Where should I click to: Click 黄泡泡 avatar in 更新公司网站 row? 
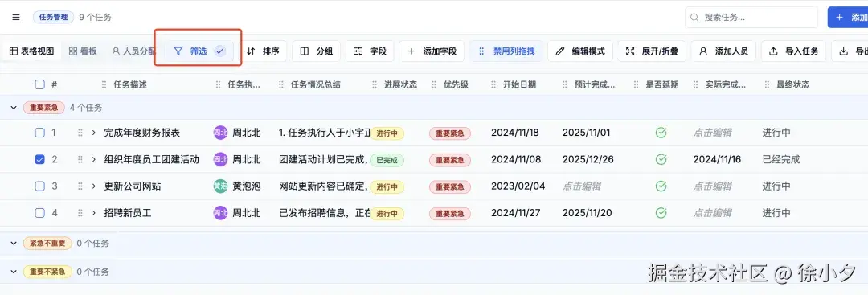[220, 186]
